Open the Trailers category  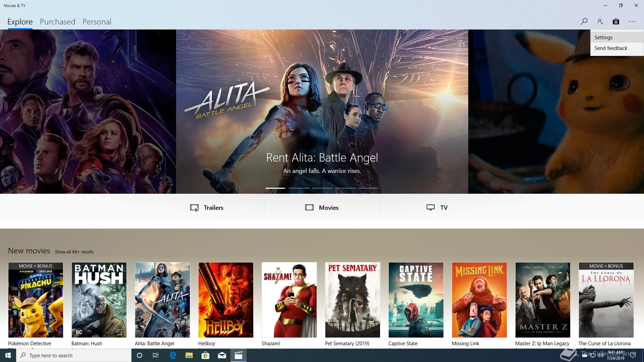tap(207, 207)
